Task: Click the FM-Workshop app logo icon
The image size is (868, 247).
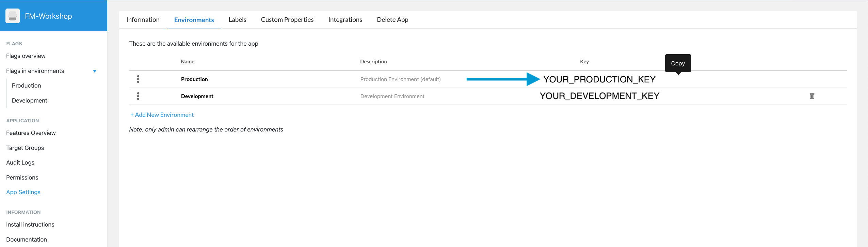Action: (13, 16)
